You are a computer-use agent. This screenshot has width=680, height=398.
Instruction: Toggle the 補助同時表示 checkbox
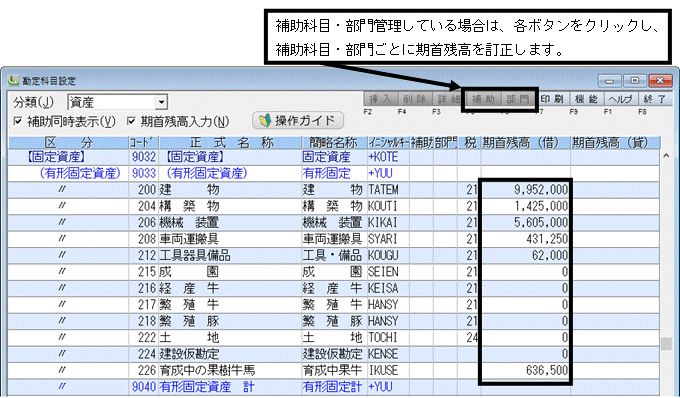coord(18,121)
